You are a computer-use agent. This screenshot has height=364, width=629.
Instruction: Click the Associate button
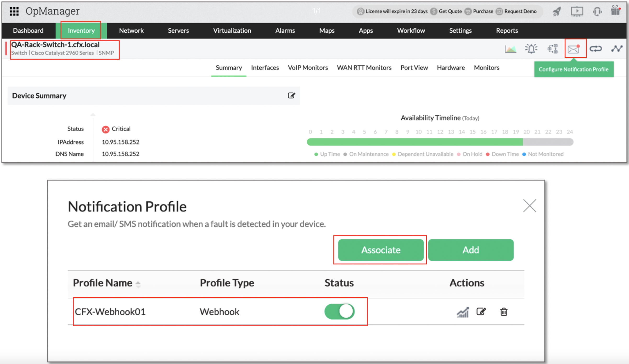(381, 250)
